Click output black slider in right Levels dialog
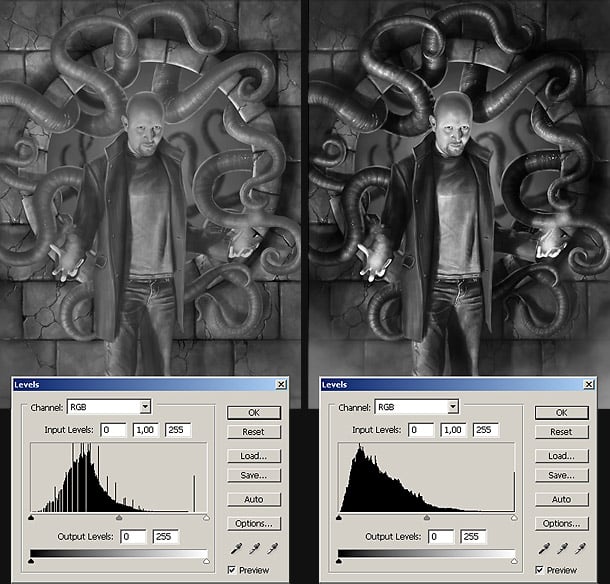 [x=339, y=561]
